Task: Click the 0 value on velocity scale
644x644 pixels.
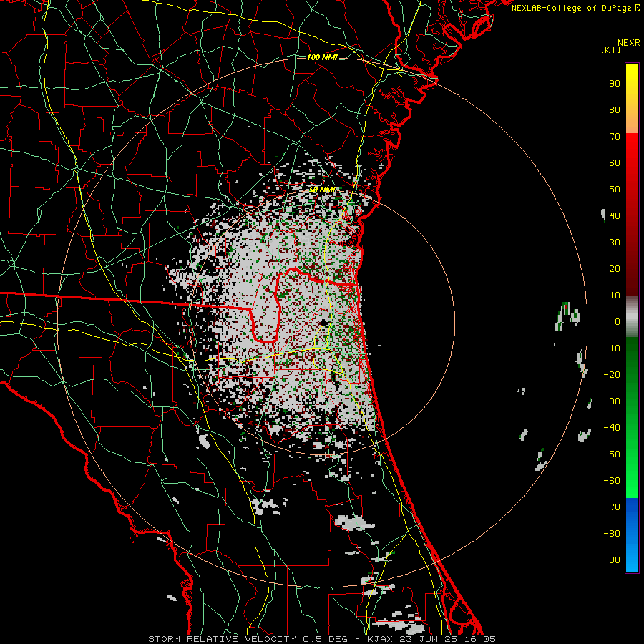Action: pyautogui.click(x=618, y=322)
